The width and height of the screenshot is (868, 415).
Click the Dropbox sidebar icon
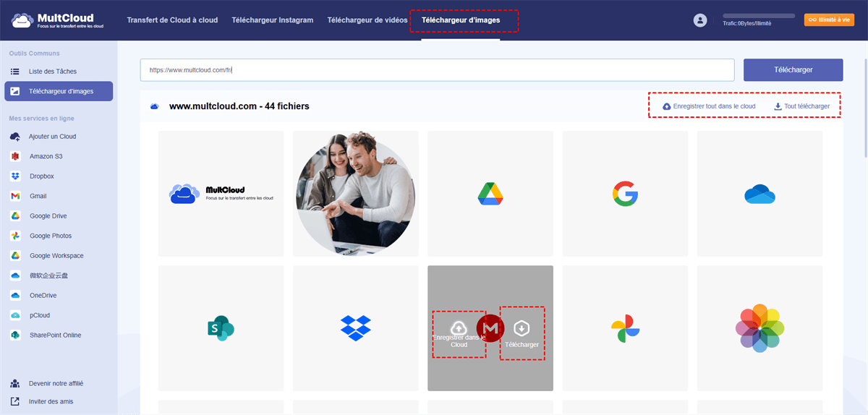click(x=14, y=176)
